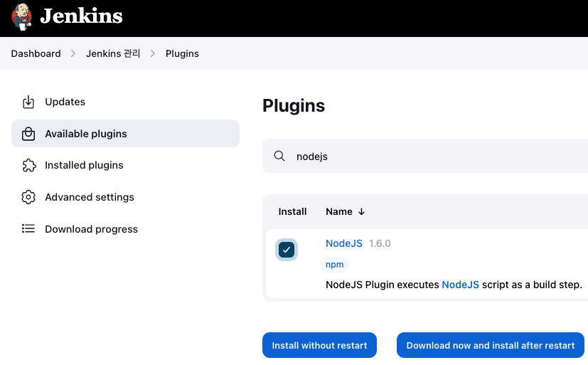Click the Installed plugins puzzle icon
The image size is (588, 365).
coord(29,166)
